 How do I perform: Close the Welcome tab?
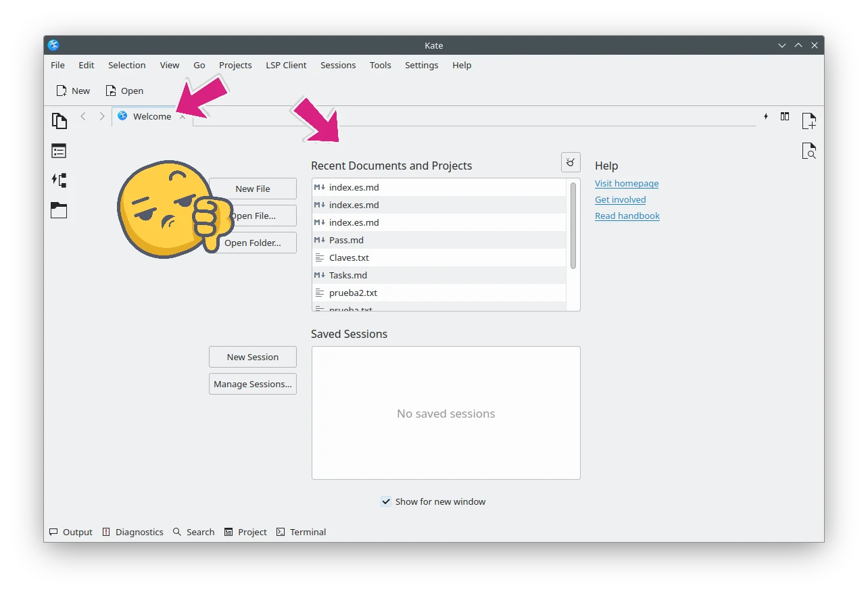pyautogui.click(x=183, y=117)
